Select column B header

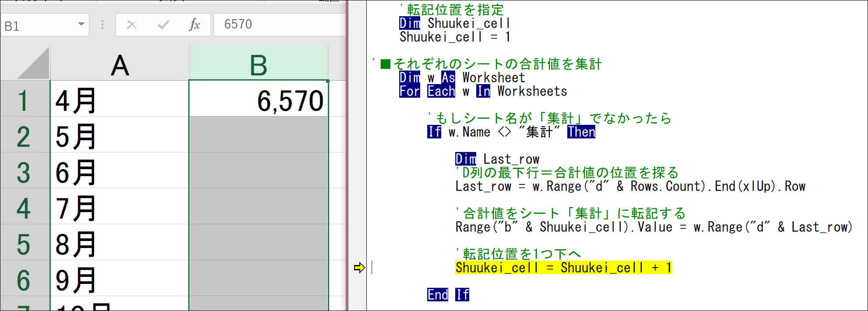259,63
